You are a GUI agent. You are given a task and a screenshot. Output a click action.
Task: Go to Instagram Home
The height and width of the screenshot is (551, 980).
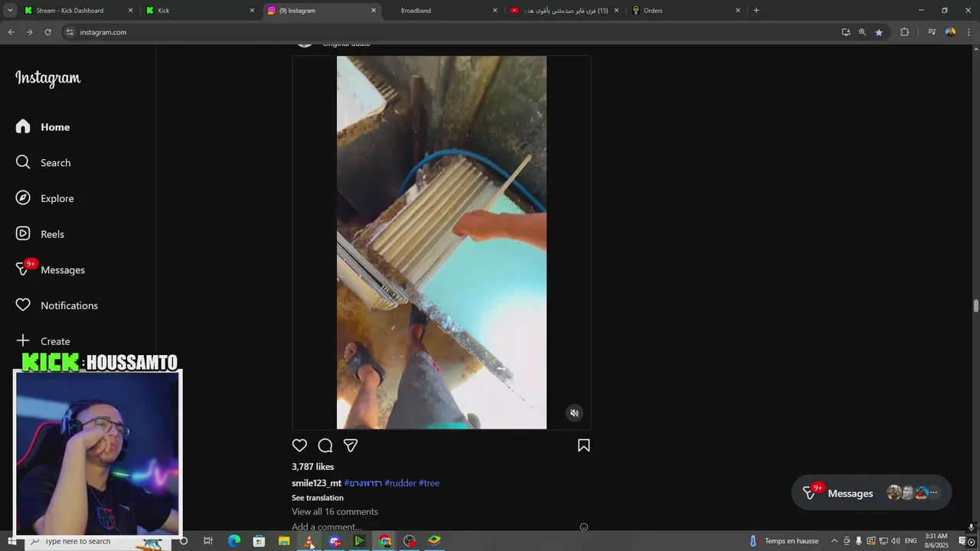[43, 127]
